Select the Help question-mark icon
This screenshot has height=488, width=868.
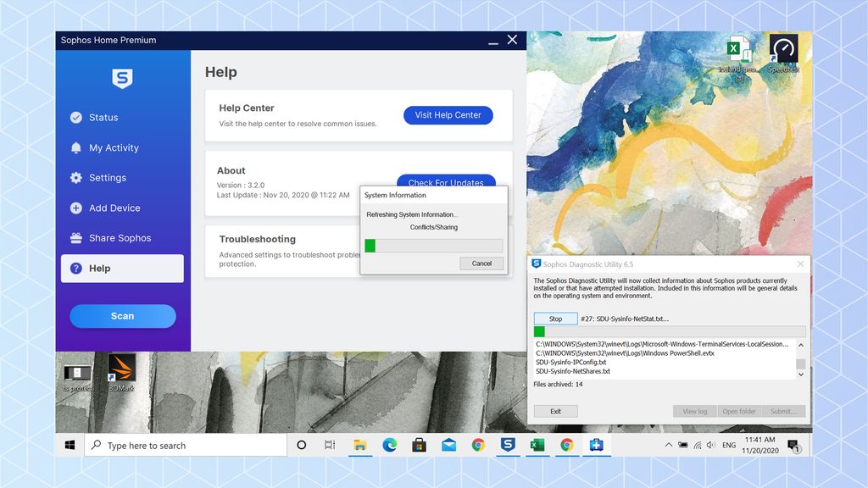[x=77, y=268]
